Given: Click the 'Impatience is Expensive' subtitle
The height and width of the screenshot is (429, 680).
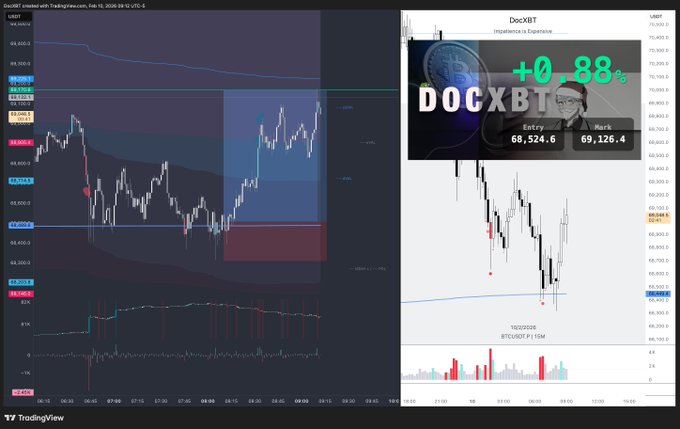Looking at the screenshot, I should click(523, 31).
